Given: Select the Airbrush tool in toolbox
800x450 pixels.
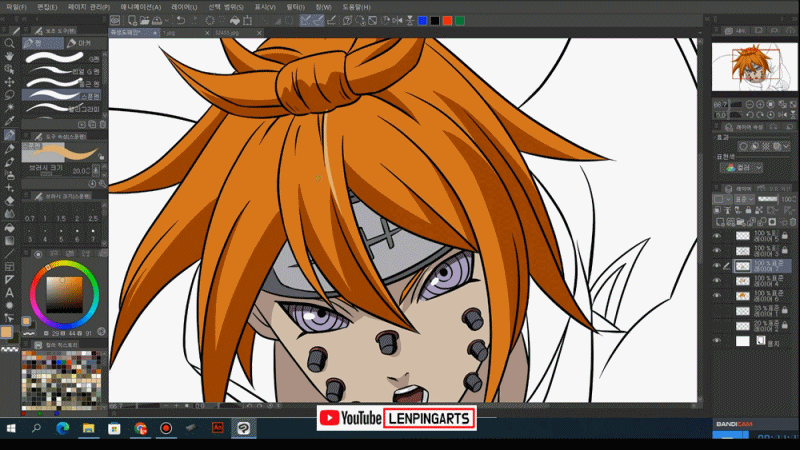Looking at the screenshot, I should pos(9,175).
